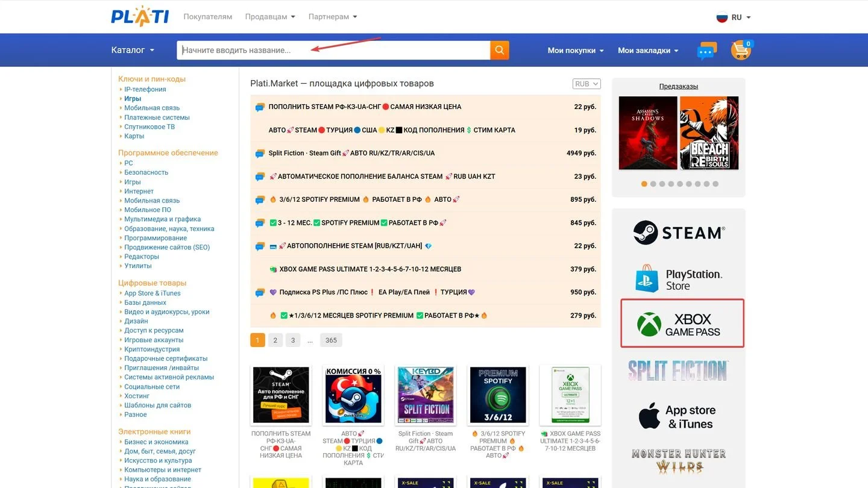This screenshot has height=488, width=868.
Task: Open the App Store & iTunes sidebar category
Action: pos(153,293)
